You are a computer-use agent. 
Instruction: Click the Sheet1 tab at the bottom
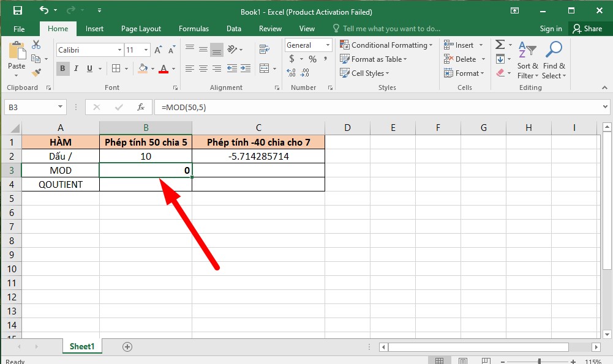(x=81, y=346)
